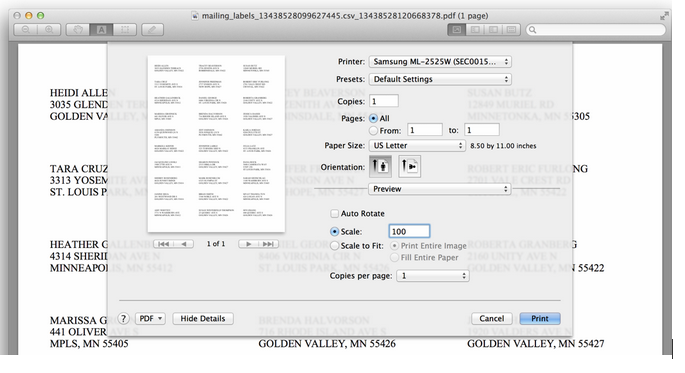The width and height of the screenshot is (685, 373).
Task: Click the MPLS, MN 55405 text line
Action: (x=89, y=344)
